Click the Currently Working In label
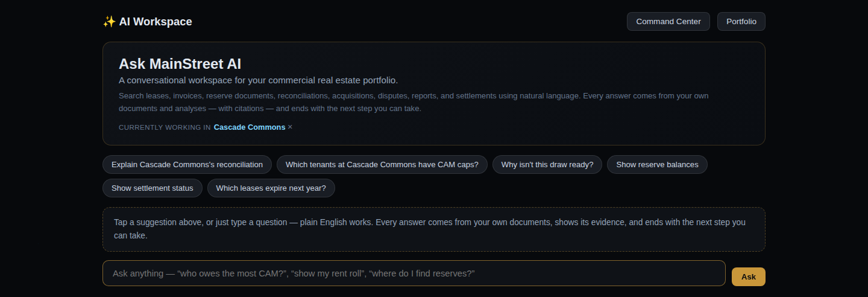The width and height of the screenshot is (868, 297). 165,127
